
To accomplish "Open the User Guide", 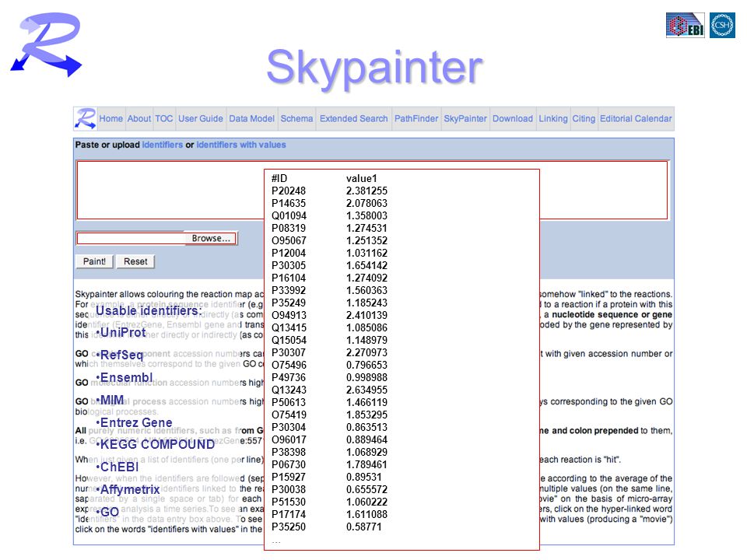I will pyautogui.click(x=200, y=118).
